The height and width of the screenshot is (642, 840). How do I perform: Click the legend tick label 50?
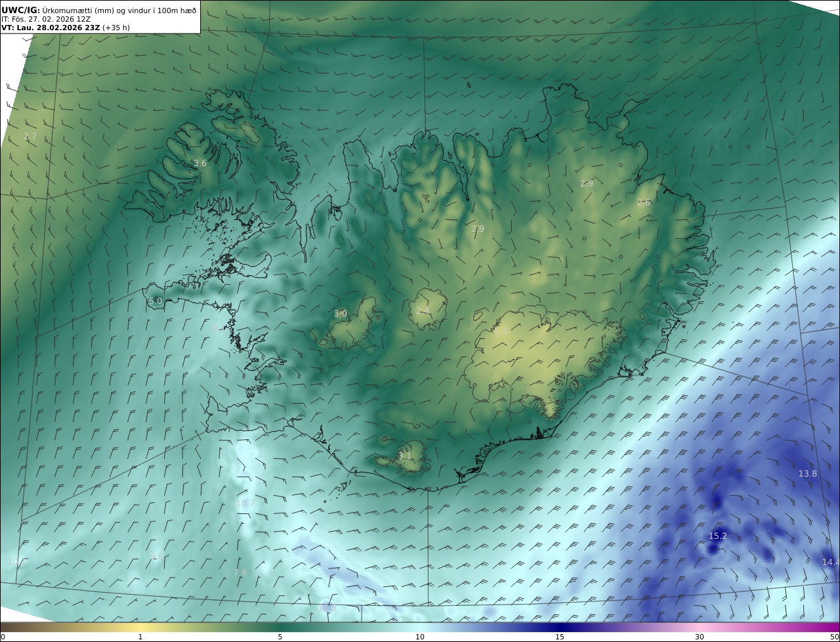point(835,637)
